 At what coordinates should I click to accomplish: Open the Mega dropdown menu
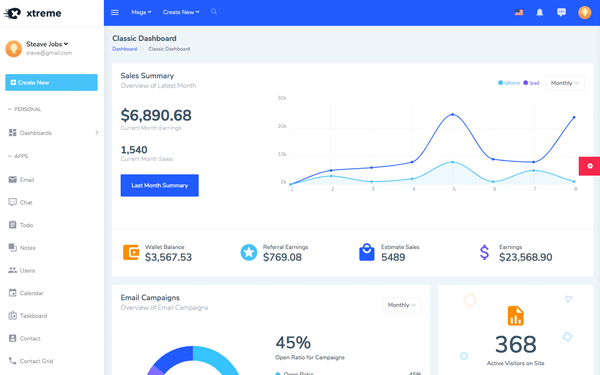point(141,12)
